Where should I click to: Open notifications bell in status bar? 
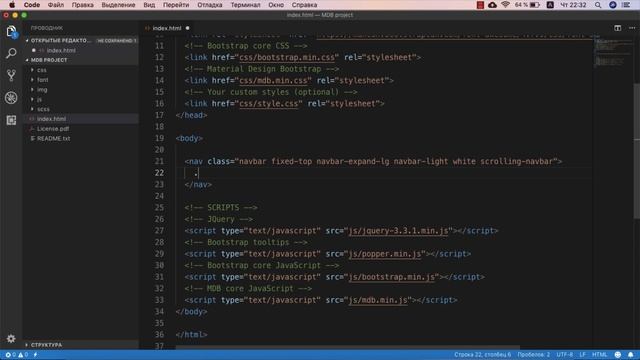[x=631, y=355]
